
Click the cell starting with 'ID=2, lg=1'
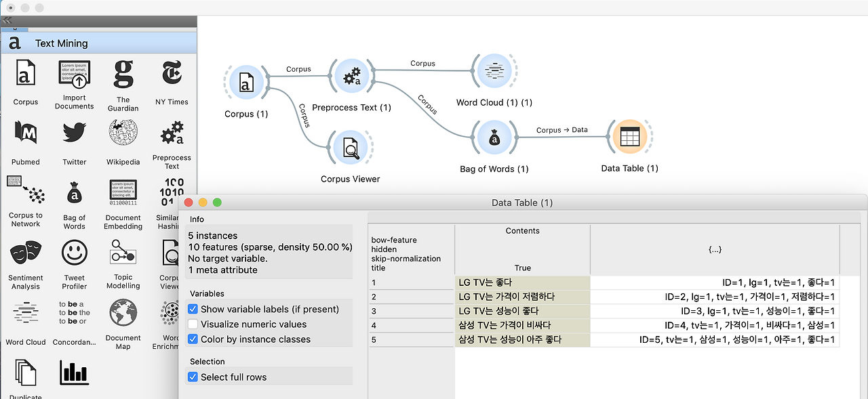point(715,297)
